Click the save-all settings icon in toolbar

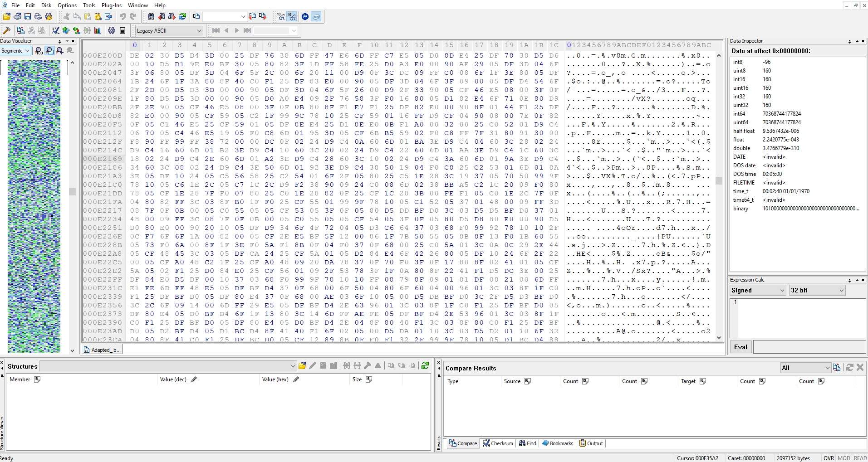(x=49, y=17)
